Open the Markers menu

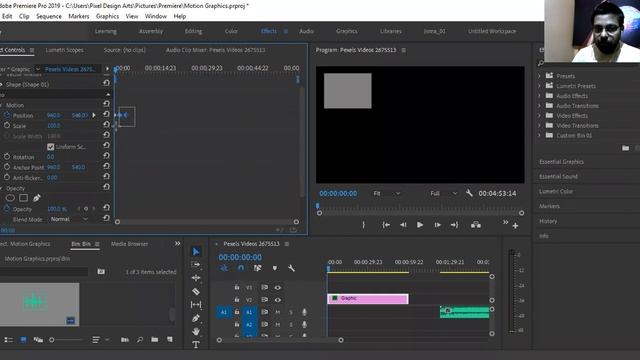pos(78,16)
